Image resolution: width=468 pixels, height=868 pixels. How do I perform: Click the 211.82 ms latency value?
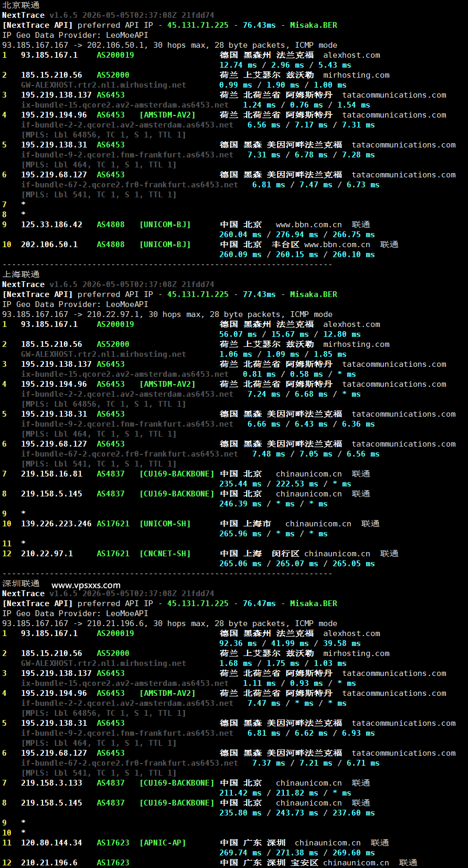297,793
